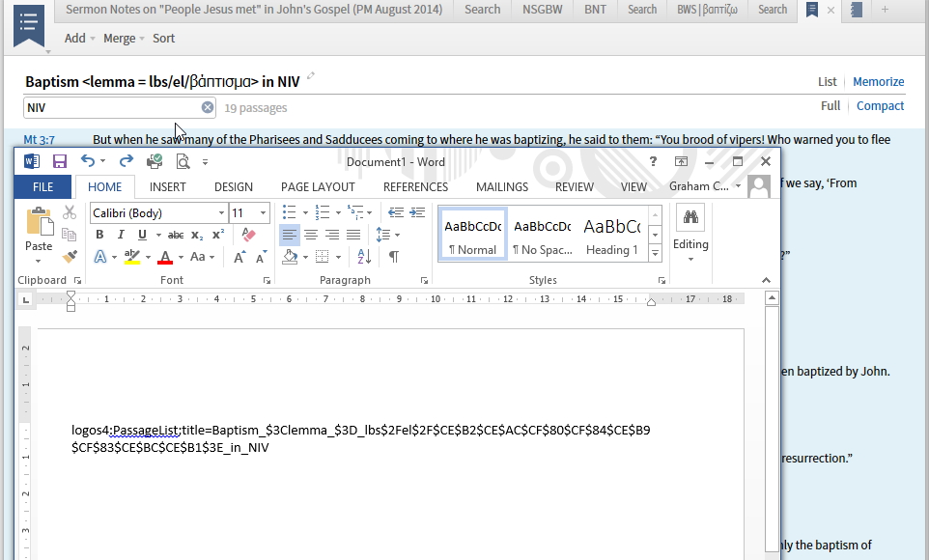Image resolution: width=929 pixels, height=560 pixels.
Task: Click Sort in Logos passage list
Action: point(163,38)
